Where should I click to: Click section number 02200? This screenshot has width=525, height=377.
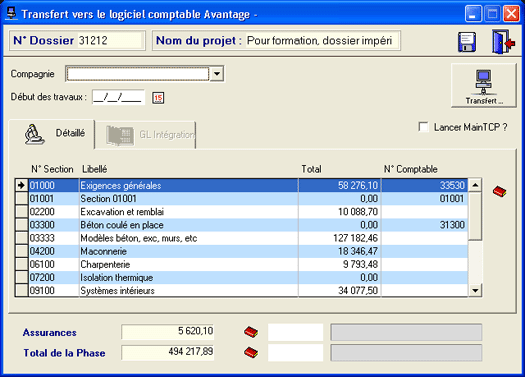(42, 212)
